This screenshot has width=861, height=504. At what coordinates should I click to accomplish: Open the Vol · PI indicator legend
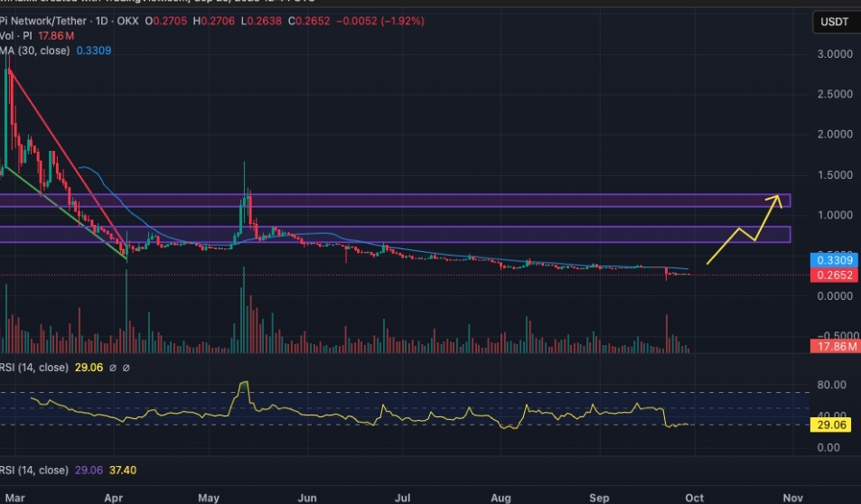[x=20, y=36]
